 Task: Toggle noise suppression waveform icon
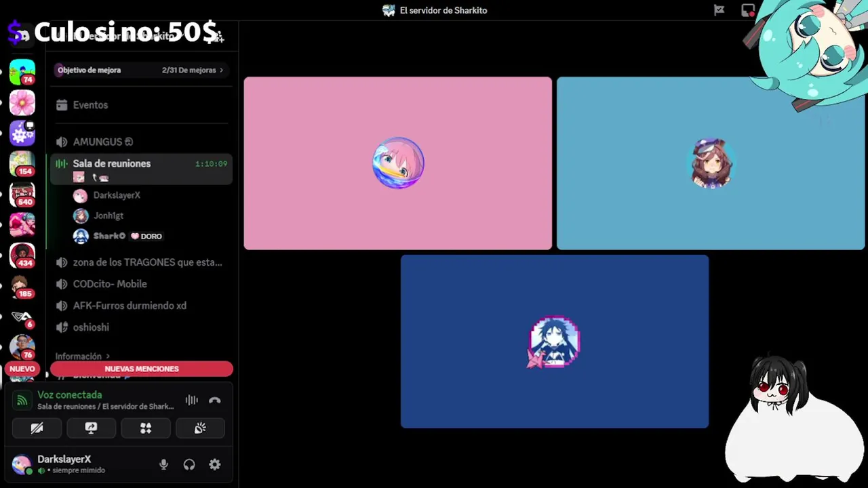(192, 401)
